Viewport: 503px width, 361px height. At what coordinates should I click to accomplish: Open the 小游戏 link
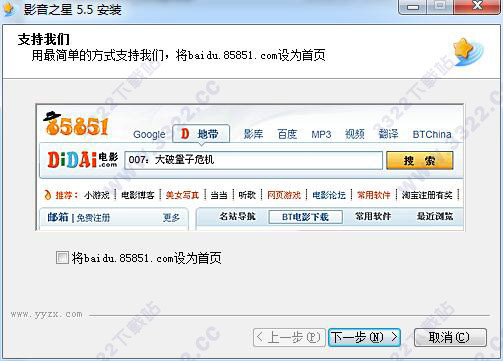[x=97, y=195]
